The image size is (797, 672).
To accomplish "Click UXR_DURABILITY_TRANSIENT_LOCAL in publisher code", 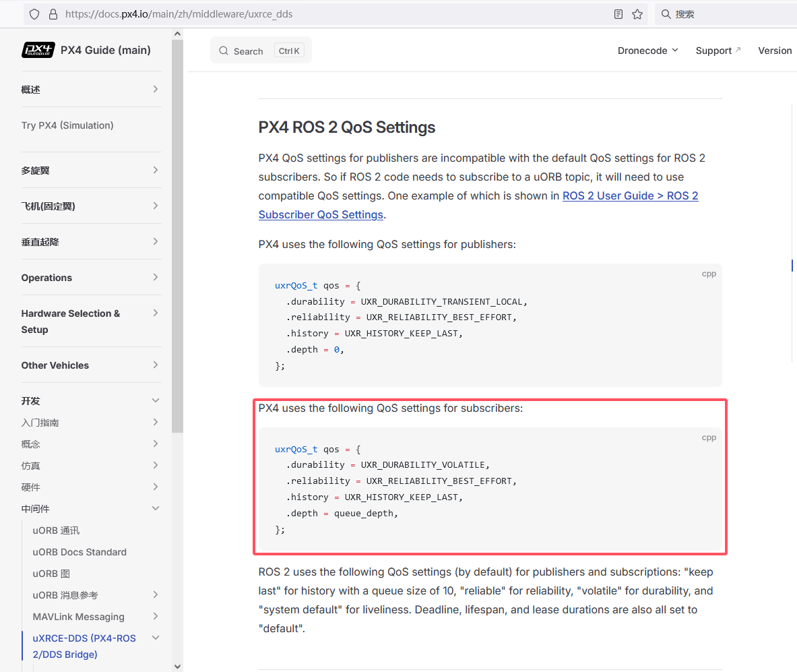I will [x=441, y=302].
